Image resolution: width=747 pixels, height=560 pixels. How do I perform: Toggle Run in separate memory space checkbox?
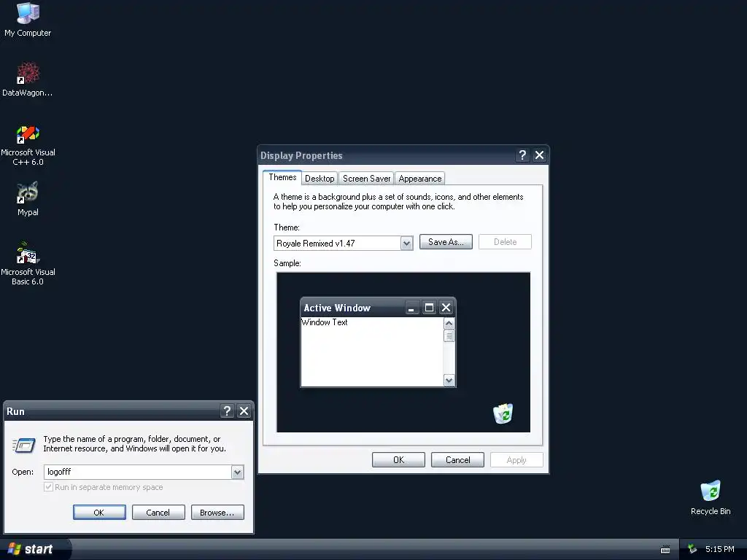coord(48,486)
